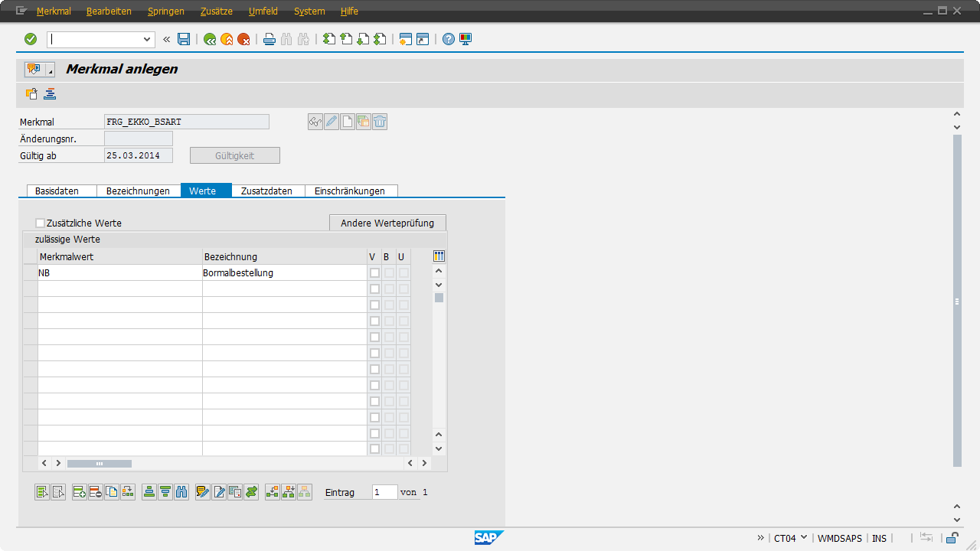Check the V checkbox in second row
980x551 pixels.
click(x=374, y=289)
